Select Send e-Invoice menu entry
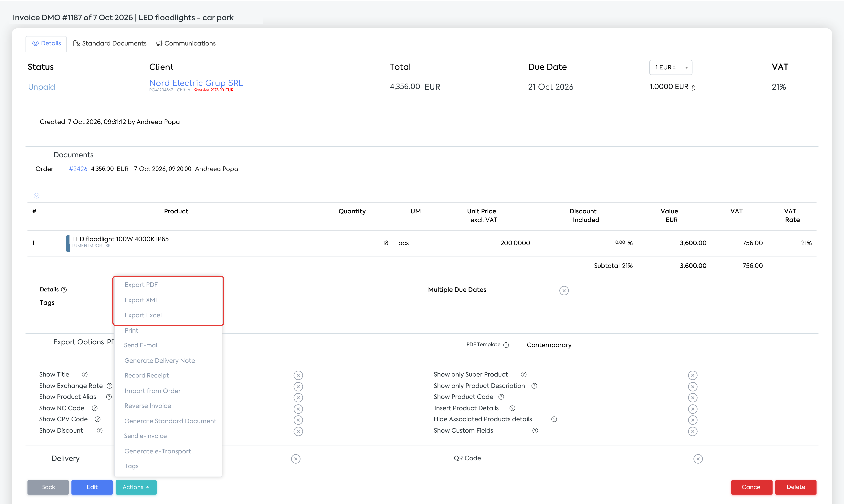Viewport: 844px width, 504px height. tap(145, 436)
